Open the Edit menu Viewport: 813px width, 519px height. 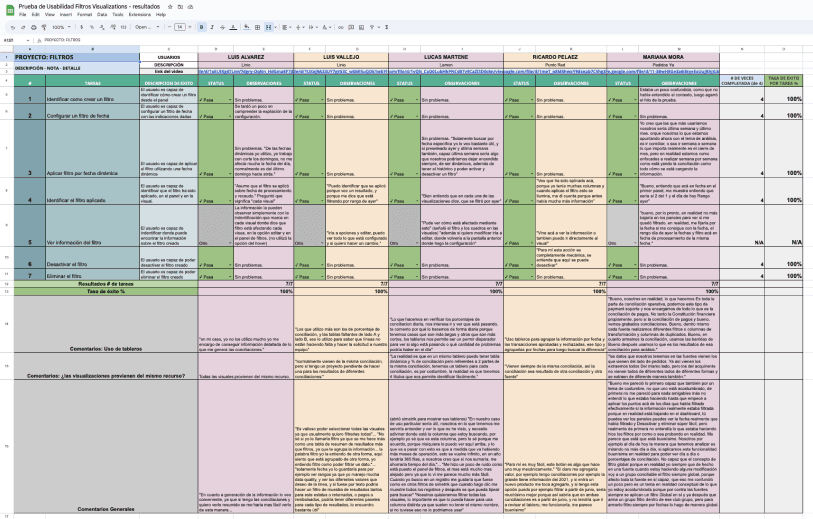(35, 15)
